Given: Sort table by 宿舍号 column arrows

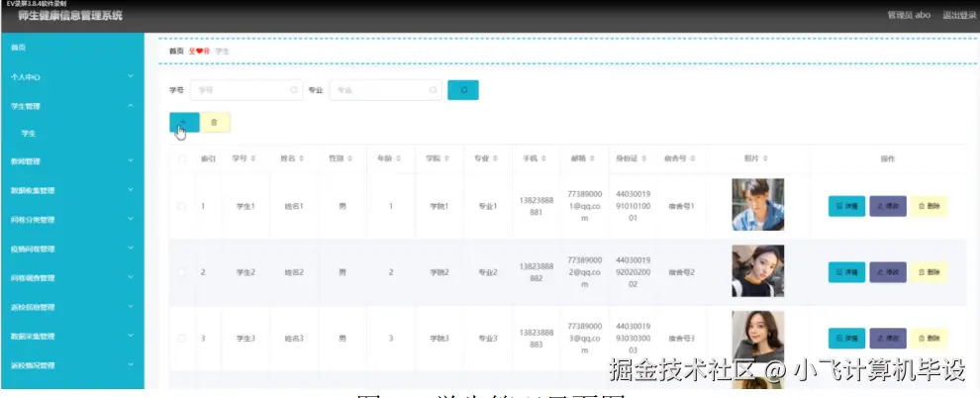Looking at the screenshot, I should pyautogui.click(x=693, y=158).
